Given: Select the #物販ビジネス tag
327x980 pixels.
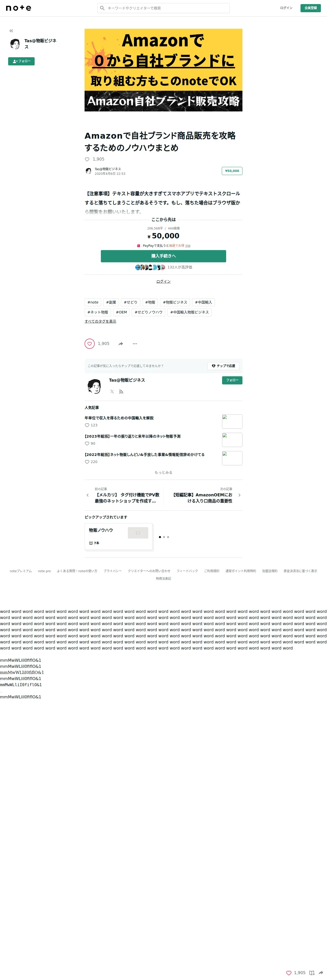Looking at the screenshot, I should [x=175, y=302].
